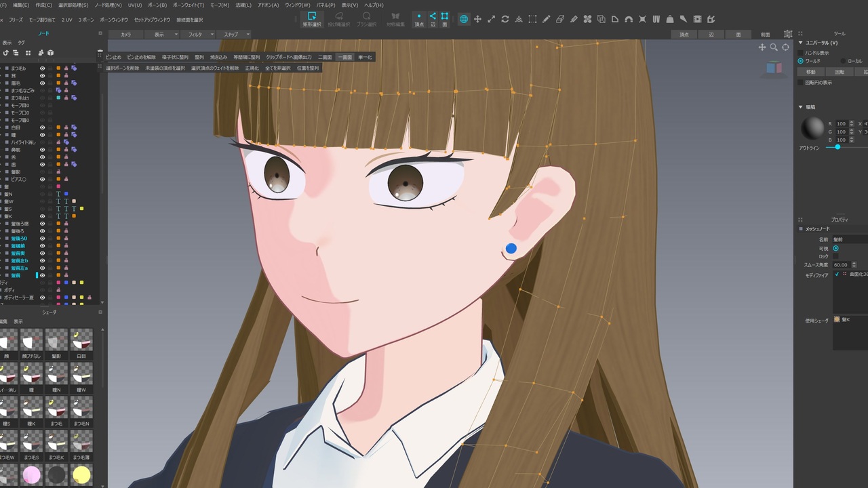The image size is (868, 488).
Task: Open the 表示 dropdown in viewport bar
Action: (162, 34)
